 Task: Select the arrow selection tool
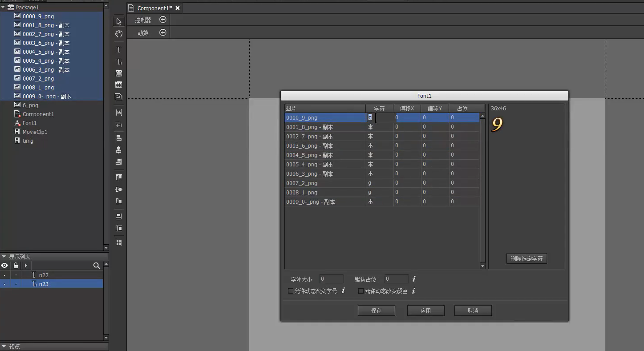click(118, 21)
